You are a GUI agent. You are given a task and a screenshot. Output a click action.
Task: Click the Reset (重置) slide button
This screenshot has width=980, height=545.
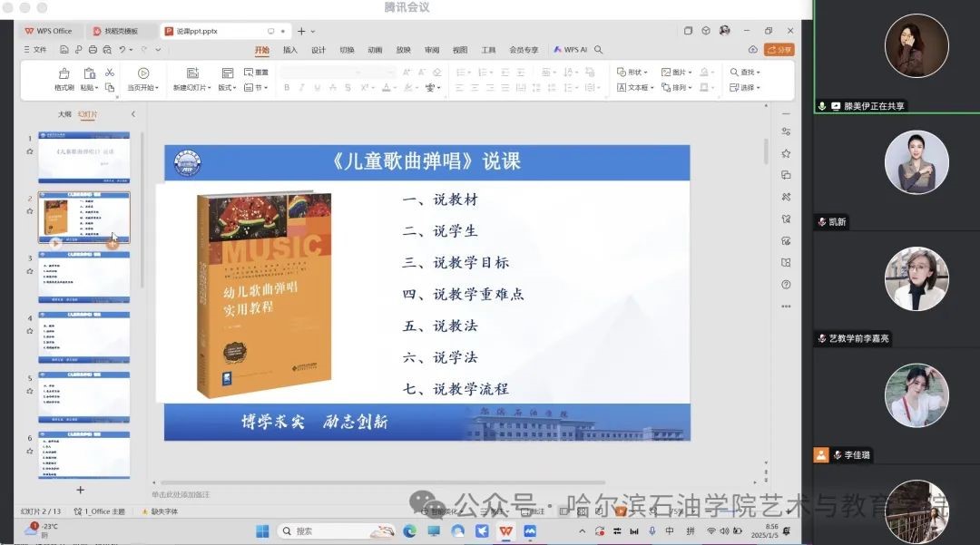click(x=256, y=72)
